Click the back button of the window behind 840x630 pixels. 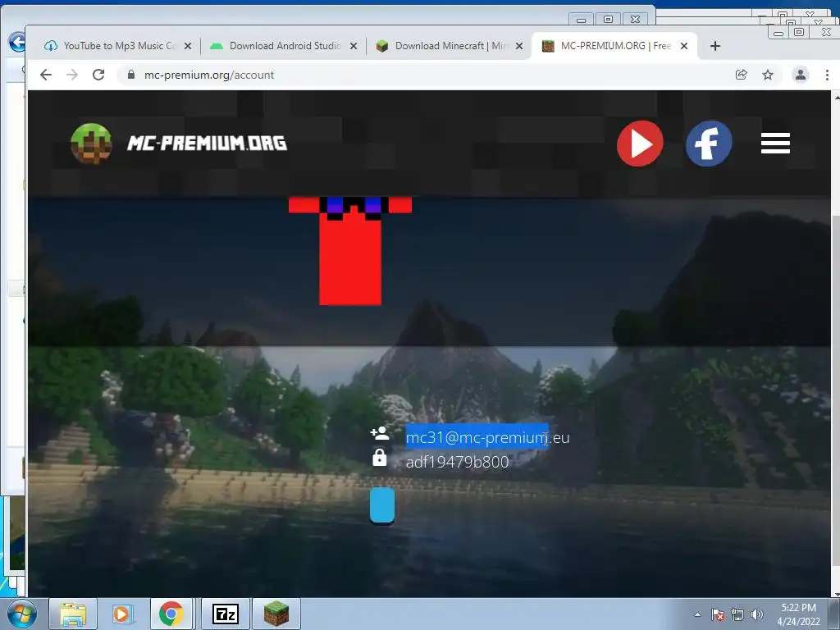pos(16,42)
